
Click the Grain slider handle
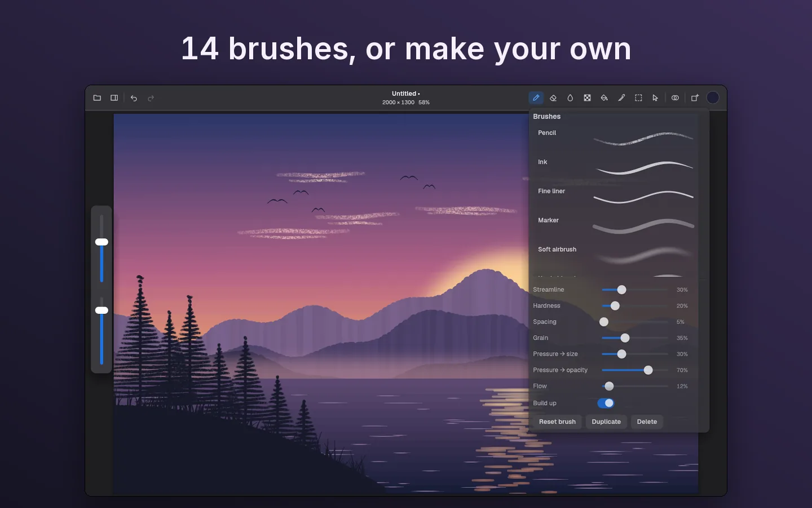(x=625, y=338)
